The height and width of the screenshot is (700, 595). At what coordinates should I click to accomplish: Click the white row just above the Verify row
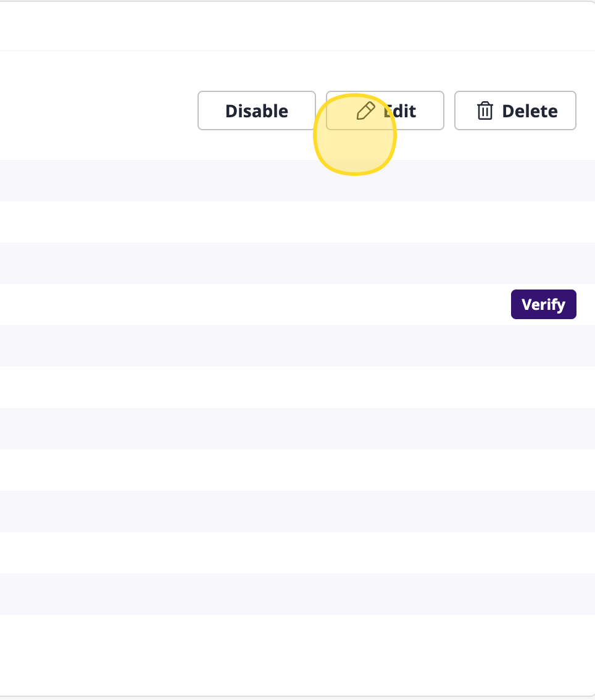pos(247,222)
